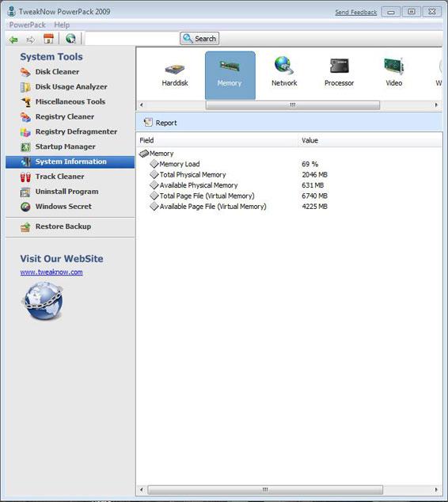Select the Video category icon

(394, 72)
